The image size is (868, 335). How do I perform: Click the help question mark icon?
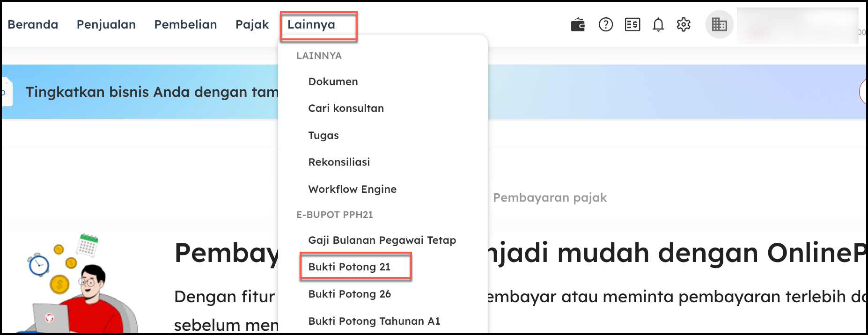click(x=606, y=24)
